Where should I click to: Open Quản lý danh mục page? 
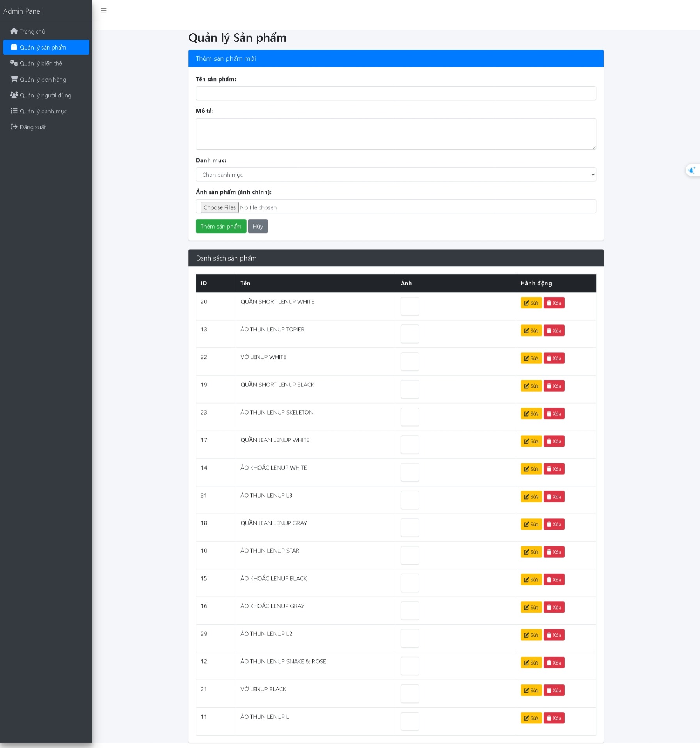pos(46,111)
